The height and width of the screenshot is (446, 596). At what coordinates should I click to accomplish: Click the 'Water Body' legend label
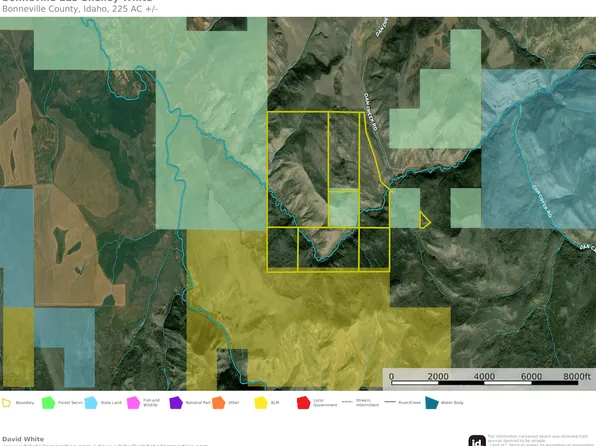tap(452, 403)
